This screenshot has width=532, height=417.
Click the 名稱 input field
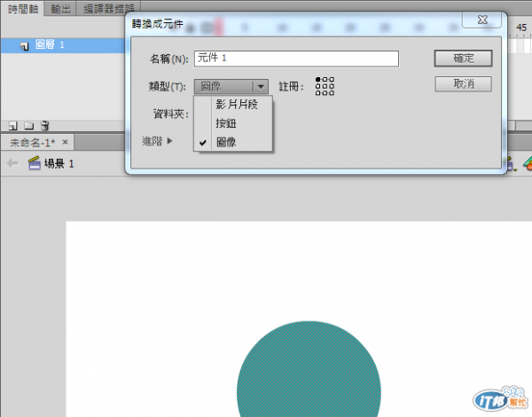point(296,59)
